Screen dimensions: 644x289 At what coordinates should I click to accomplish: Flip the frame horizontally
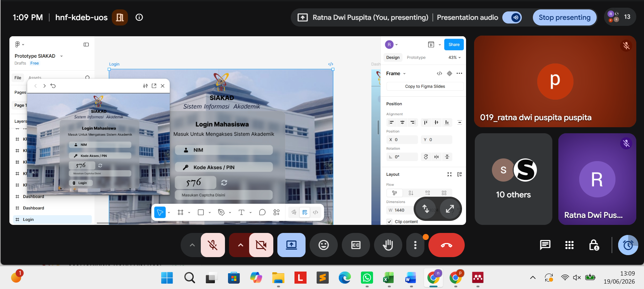(x=436, y=157)
